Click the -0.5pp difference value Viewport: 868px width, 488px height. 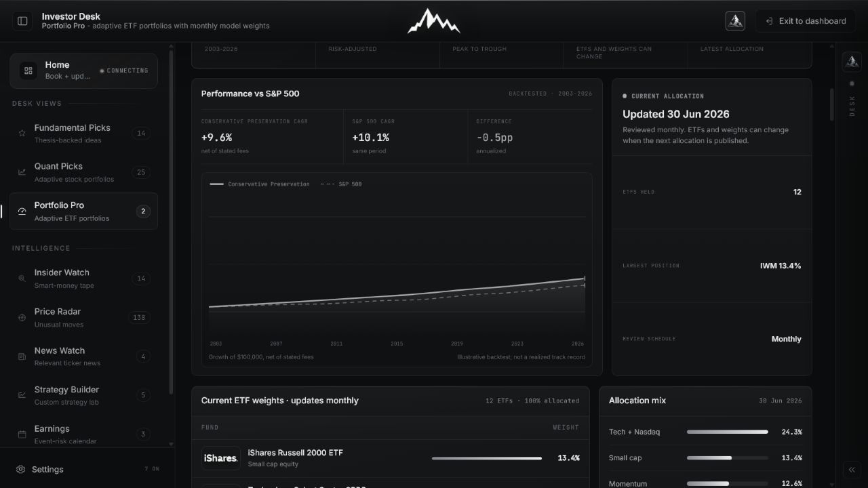pyautogui.click(x=494, y=137)
